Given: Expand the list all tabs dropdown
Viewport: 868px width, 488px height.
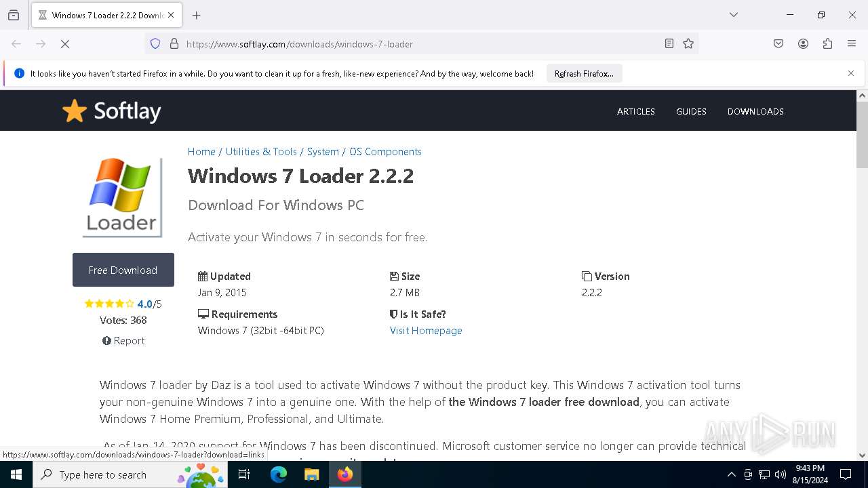Looking at the screenshot, I should click(x=734, y=15).
